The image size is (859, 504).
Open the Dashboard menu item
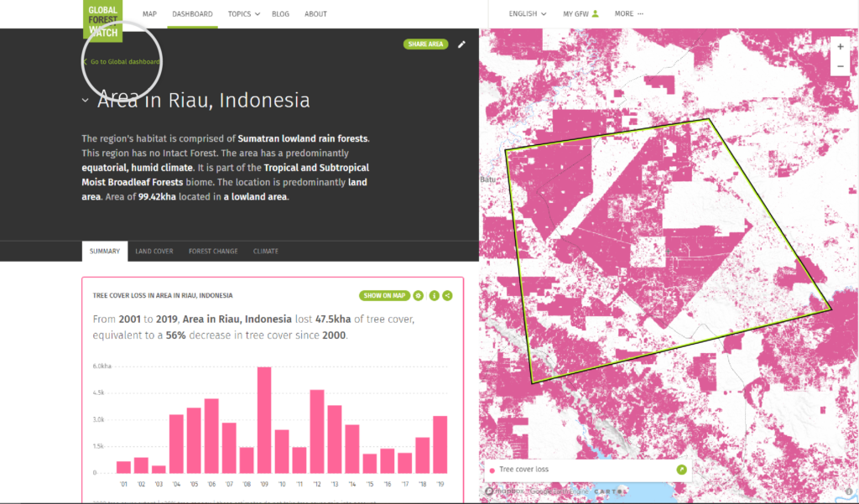coord(192,13)
